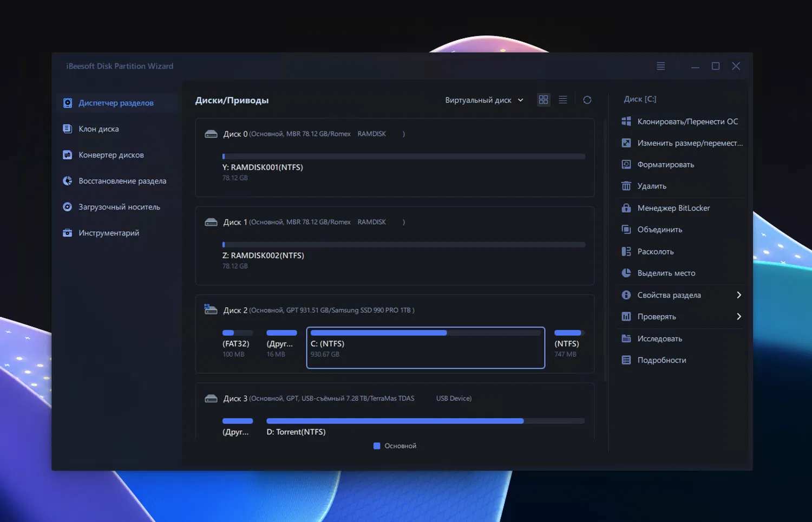
Task: Click the Удалить trash icon
Action: click(x=626, y=186)
